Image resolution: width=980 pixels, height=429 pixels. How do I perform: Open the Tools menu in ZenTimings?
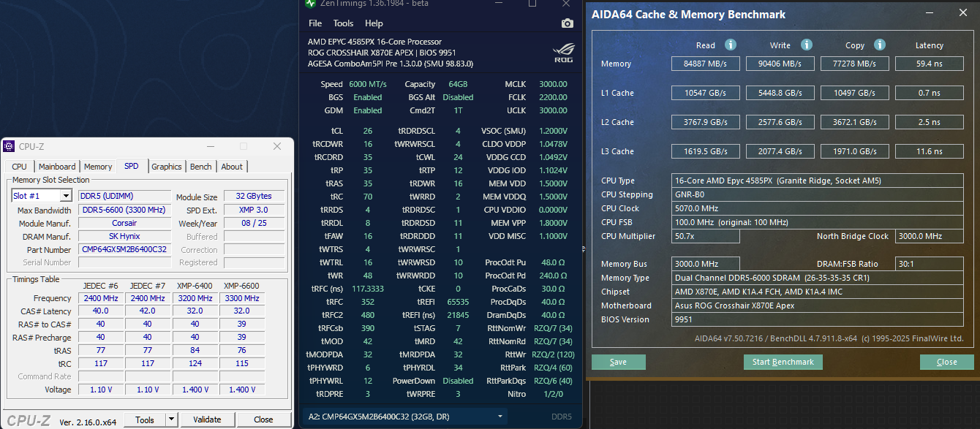point(343,23)
